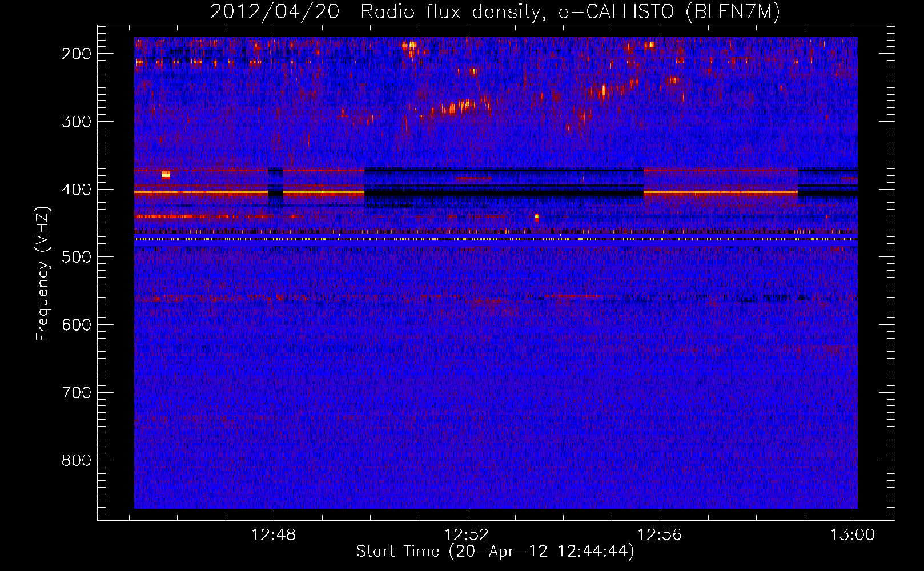Click the "Frequency (MHZ)" axis label
The height and width of the screenshot is (571, 924).
coord(43,274)
